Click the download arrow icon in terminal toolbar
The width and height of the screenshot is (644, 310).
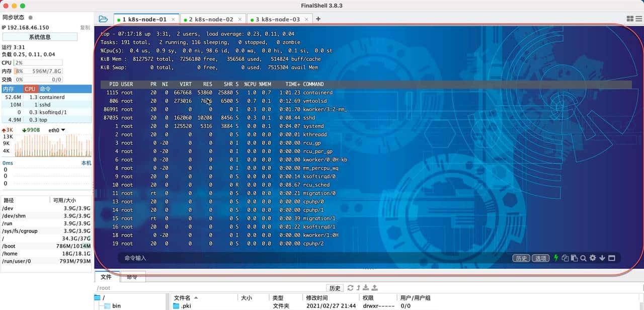click(602, 258)
